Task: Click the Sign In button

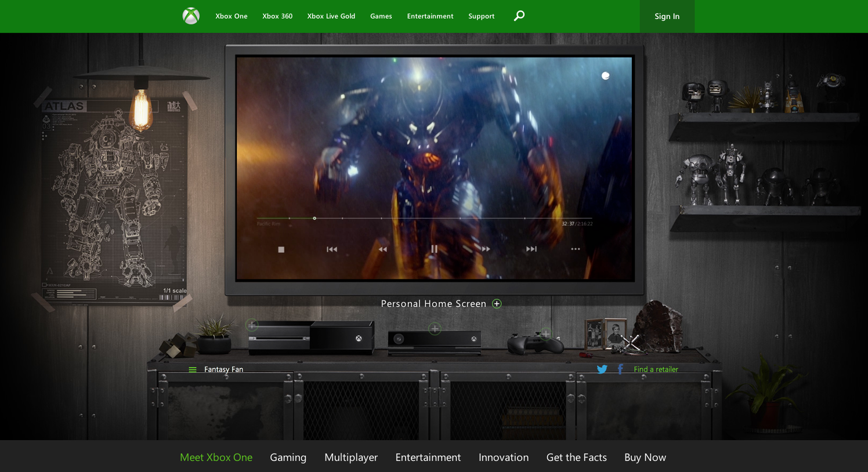Action: pyautogui.click(x=667, y=16)
